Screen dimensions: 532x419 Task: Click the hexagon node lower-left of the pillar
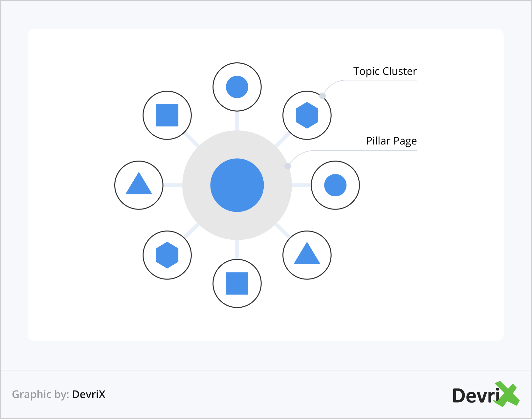point(167,255)
